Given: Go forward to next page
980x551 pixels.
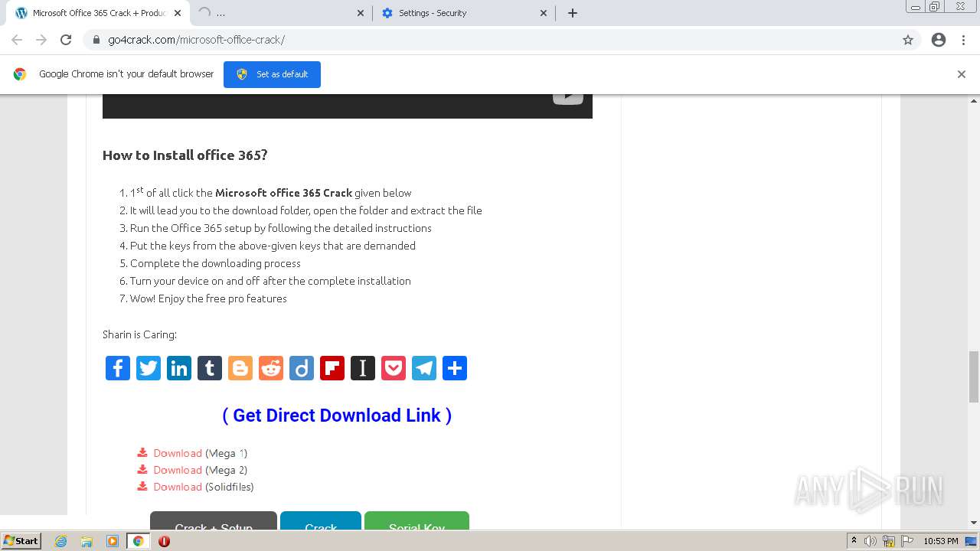Looking at the screenshot, I should (41, 40).
